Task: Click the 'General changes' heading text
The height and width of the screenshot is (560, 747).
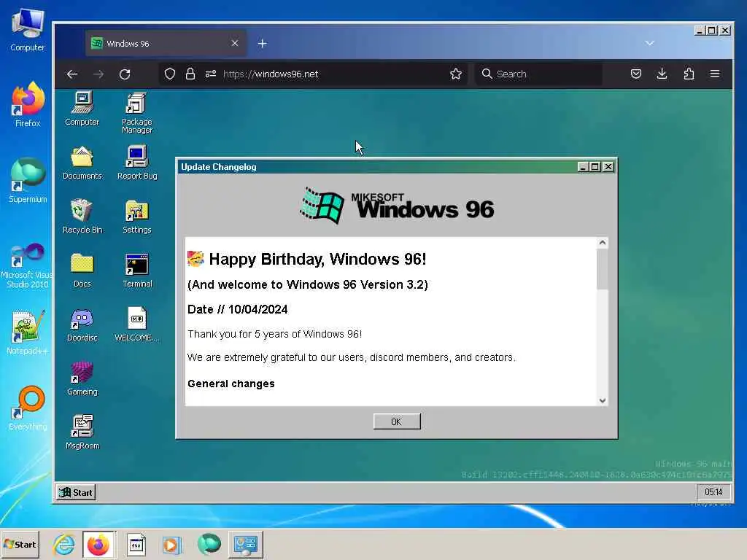Action: point(231,384)
